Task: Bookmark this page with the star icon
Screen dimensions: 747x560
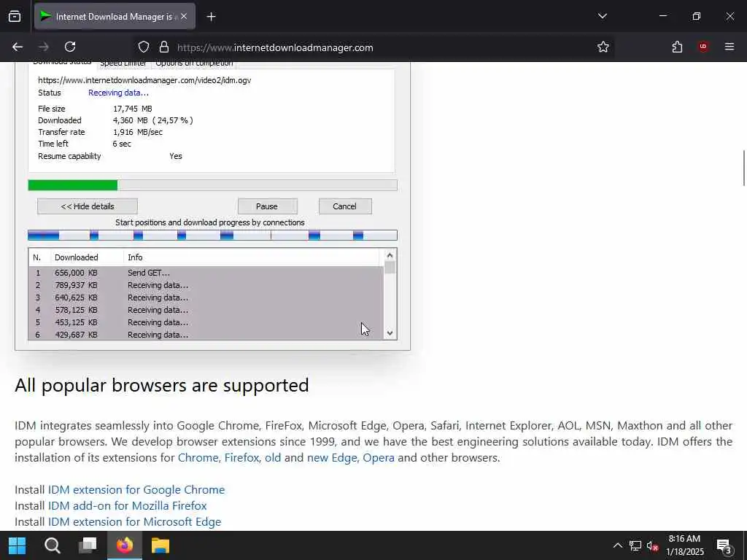Action: tap(603, 47)
